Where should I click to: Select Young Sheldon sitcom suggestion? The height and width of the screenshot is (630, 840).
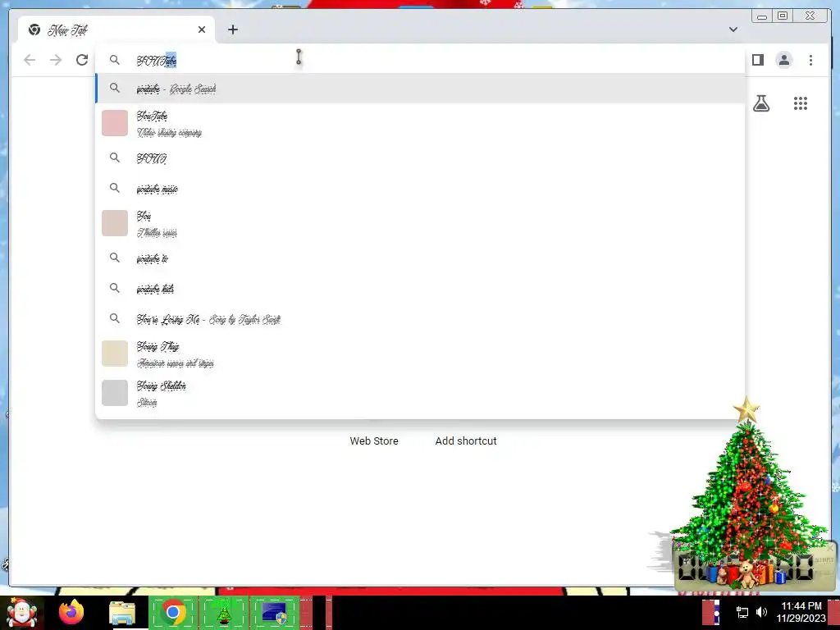click(x=420, y=393)
